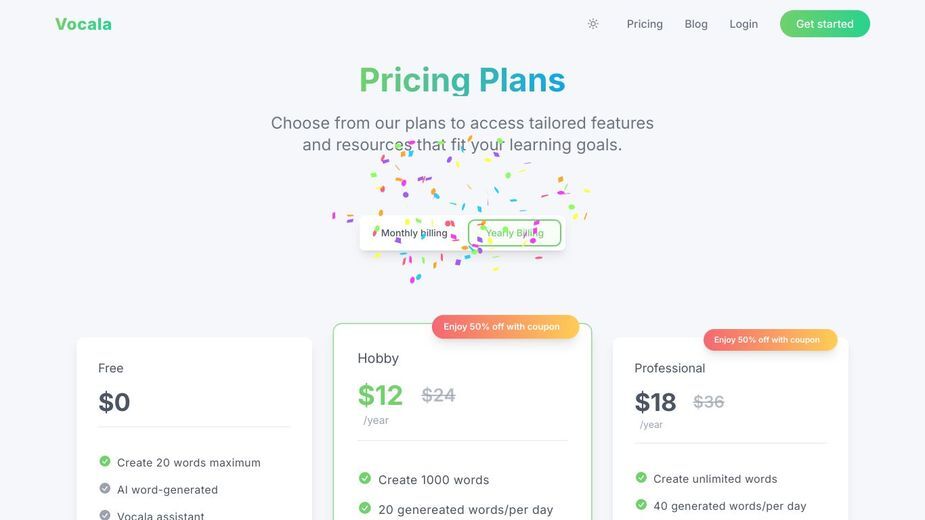Click gray check beside Vocala assistant
925x520 pixels.
point(104,515)
